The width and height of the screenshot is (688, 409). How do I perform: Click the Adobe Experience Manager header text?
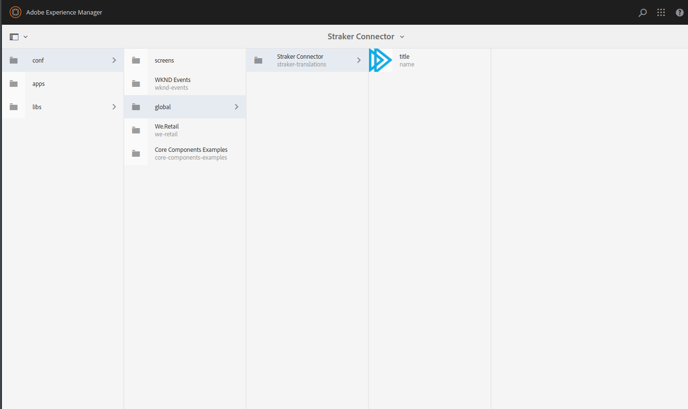64,12
